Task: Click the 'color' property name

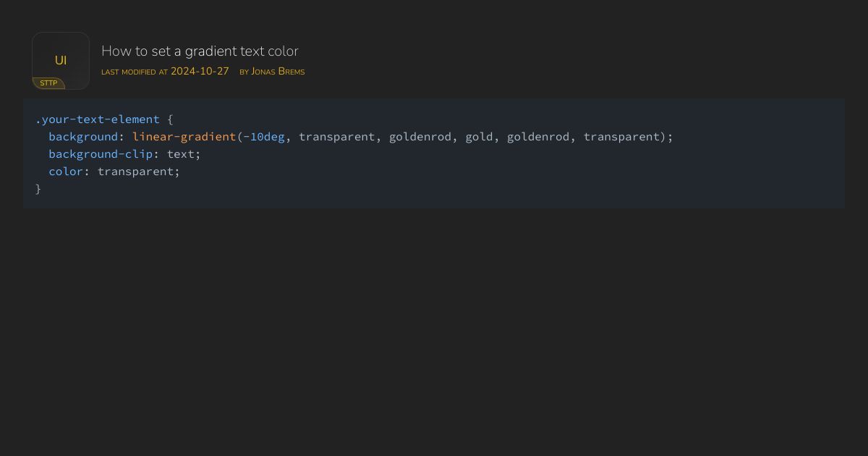Action: point(64,171)
